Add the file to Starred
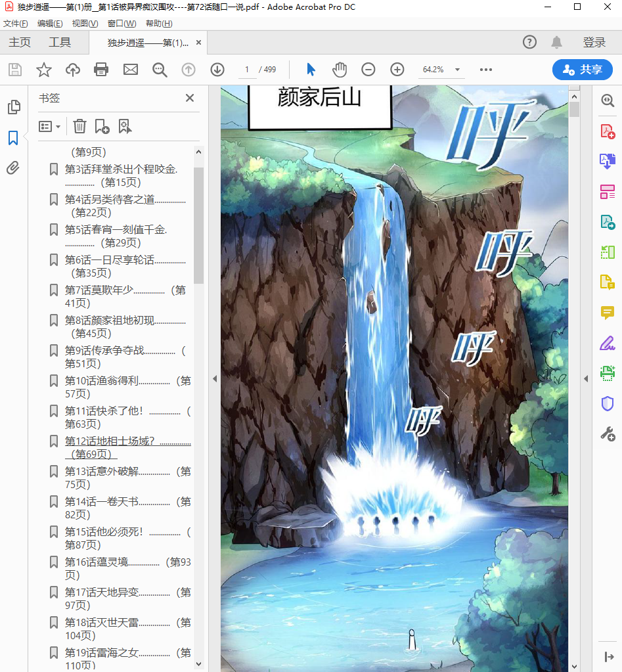This screenshot has height=672, width=622. pyautogui.click(x=44, y=70)
